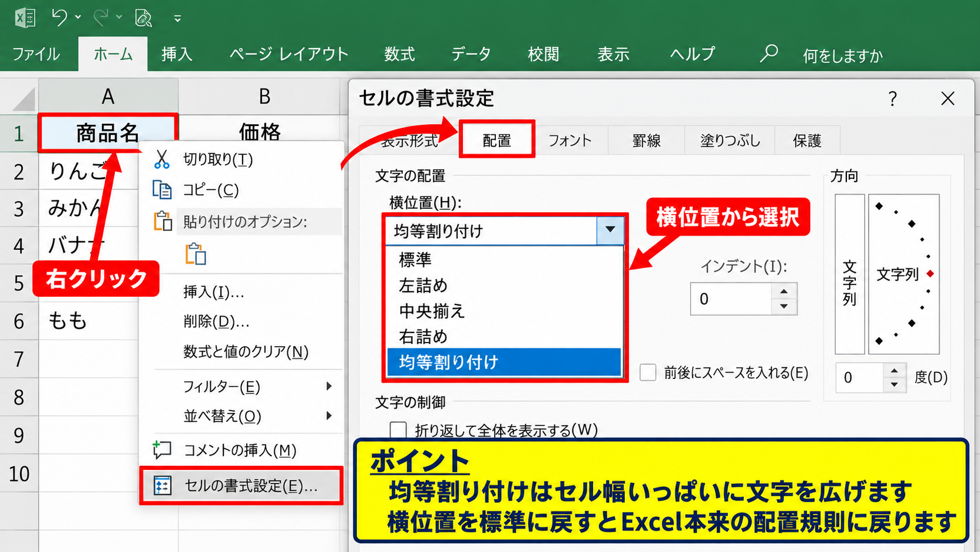
Task: Close the セルの書式設定 dialog
Action: (x=948, y=99)
